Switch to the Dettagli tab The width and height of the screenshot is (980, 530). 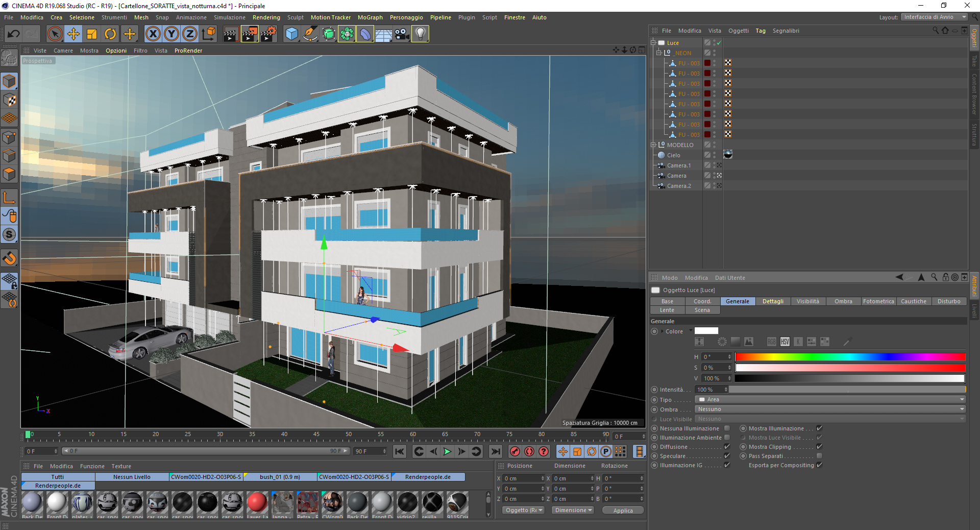pos(773,301)
